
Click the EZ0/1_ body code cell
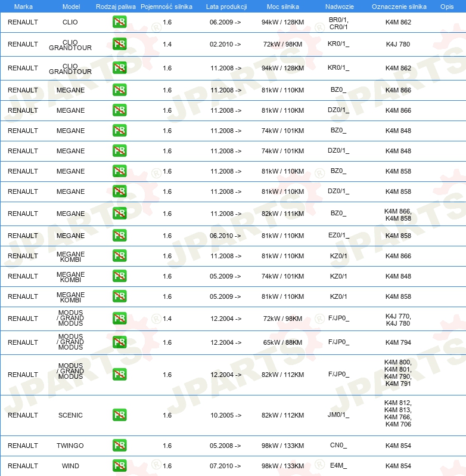coord(338,235)
